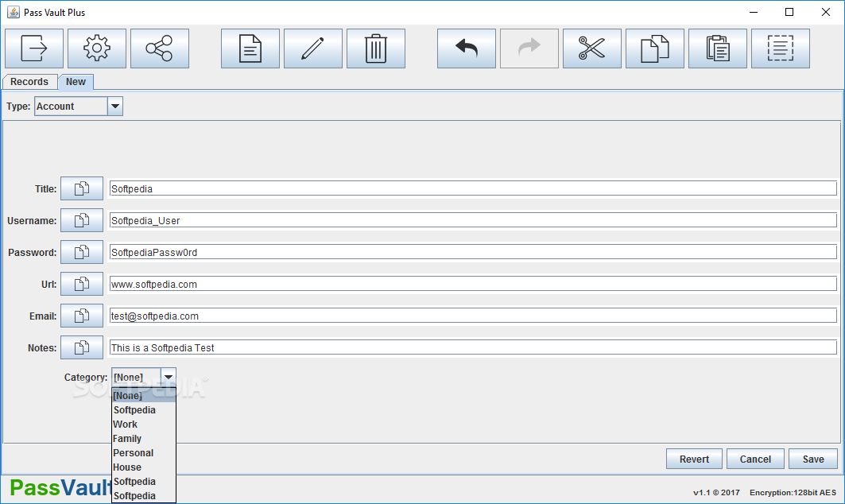Paste using the clipboard toolbar icon

717,48
